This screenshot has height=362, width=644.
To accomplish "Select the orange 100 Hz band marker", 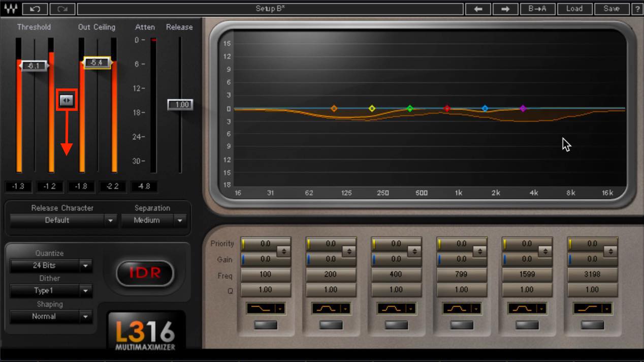I will pyautogui.click(x=334, y=108).
